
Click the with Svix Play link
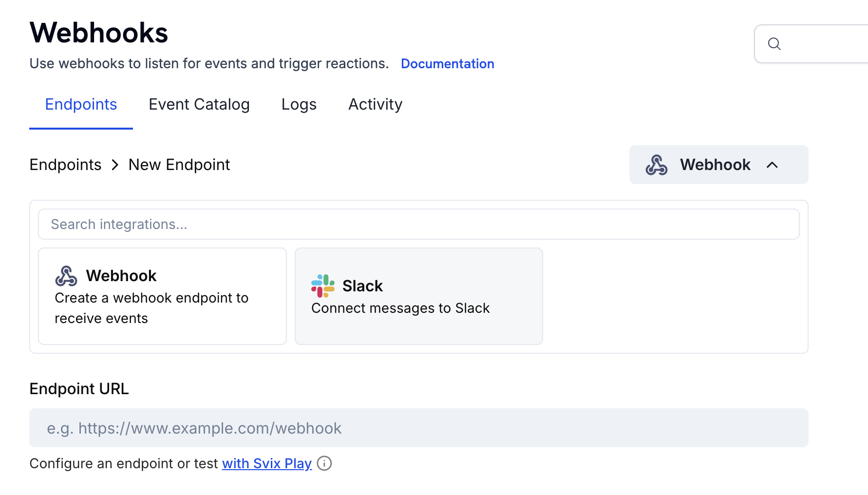(x=266, y=463)
